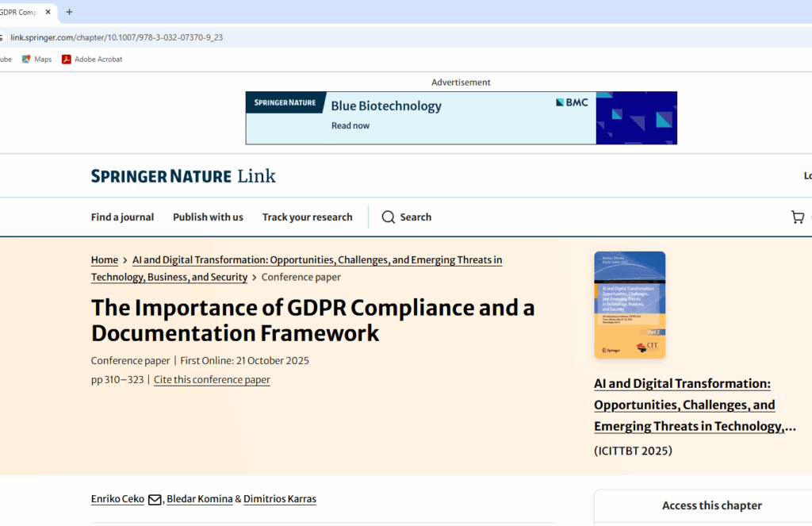The image size is (812, 526).
Task: Click Cite this conference paper link
Action: coord(212,380)
